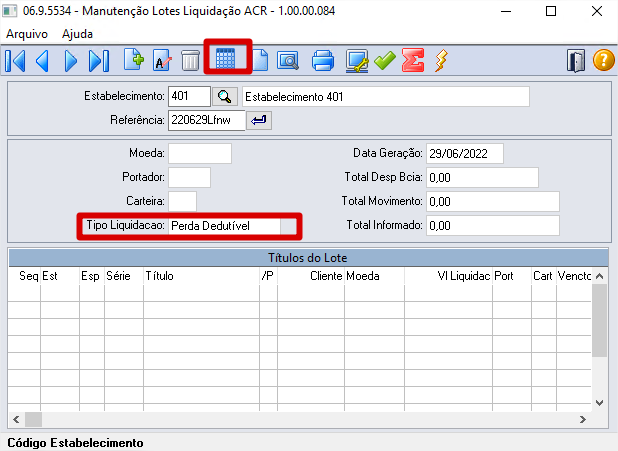Click the Data Geração field

pyautogui.click(x=465, y=153)
